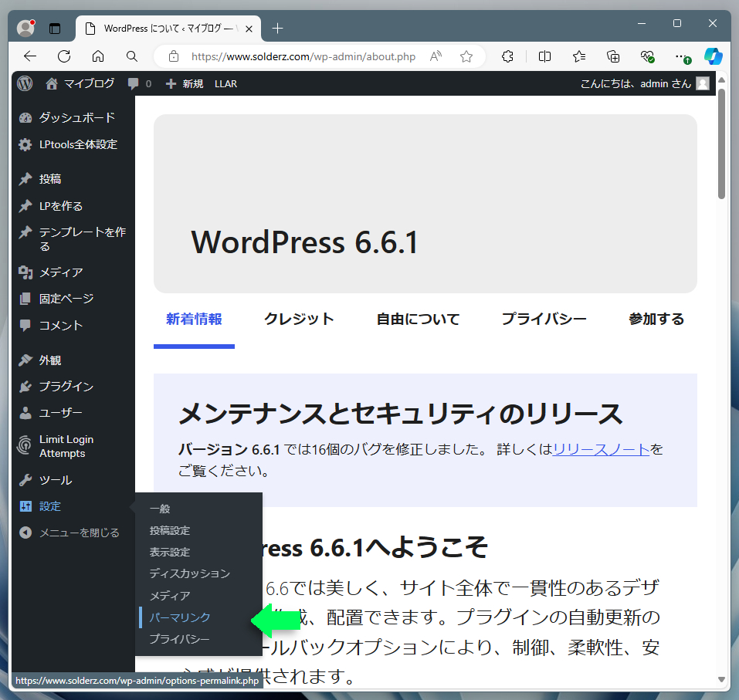Open the Copilot icon in browser toolbar
Image resolution: width=739 pixels, height=700 pixels.
pyautogui.click(x=713, y=56)
